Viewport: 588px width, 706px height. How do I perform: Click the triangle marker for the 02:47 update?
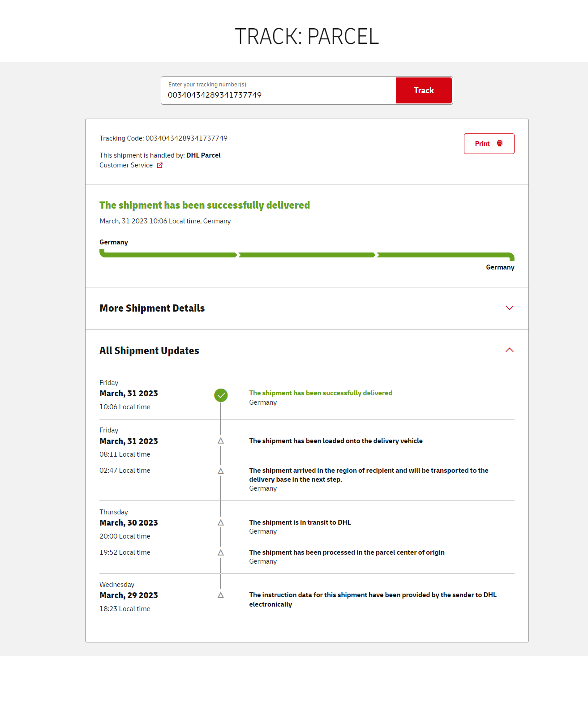point(221,471)
